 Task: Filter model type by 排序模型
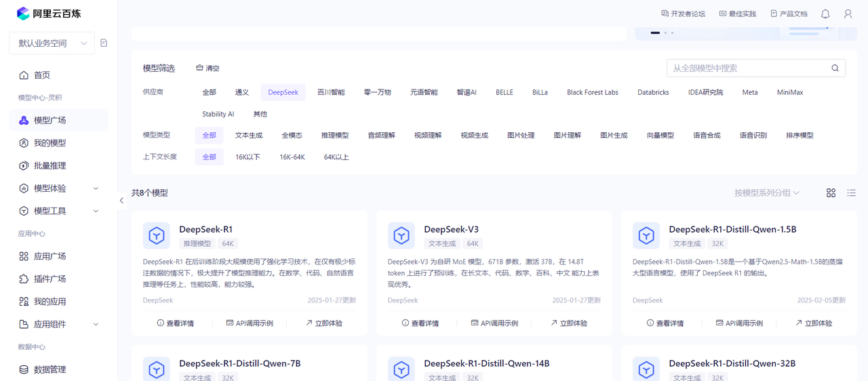pos(800,136)
